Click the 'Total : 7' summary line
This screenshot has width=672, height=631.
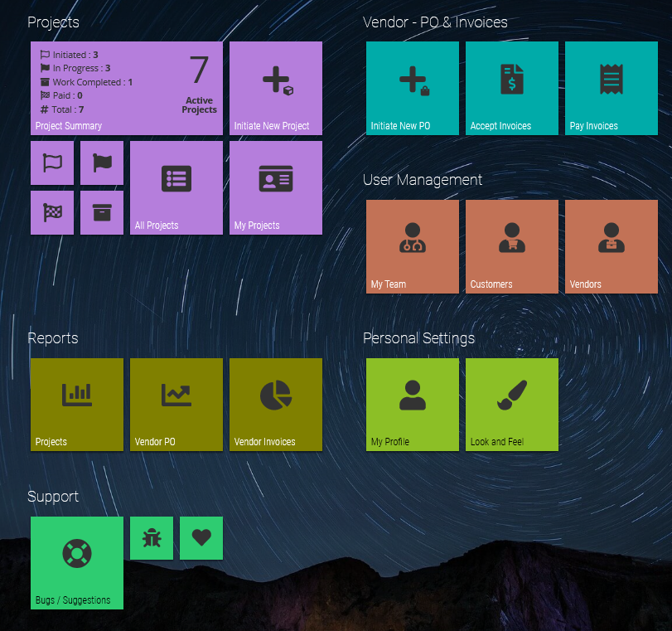tap(61, 109)
